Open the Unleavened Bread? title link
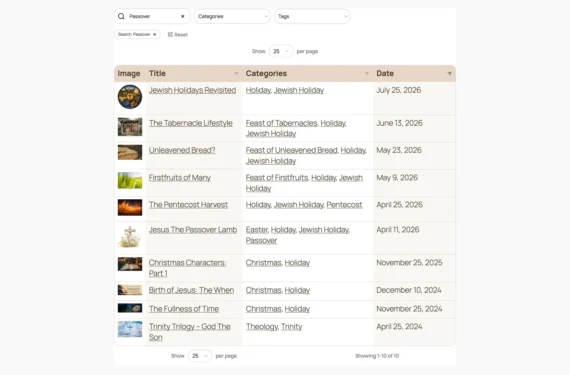Screen dimensions: 570x375 182,150
